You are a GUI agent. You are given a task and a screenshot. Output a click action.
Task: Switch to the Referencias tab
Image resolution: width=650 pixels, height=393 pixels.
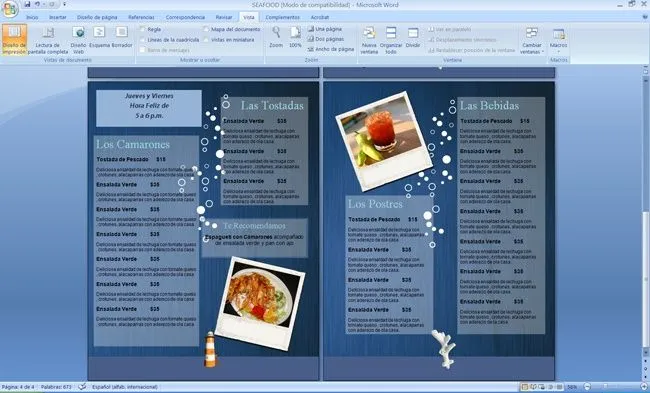pos(141,17)
